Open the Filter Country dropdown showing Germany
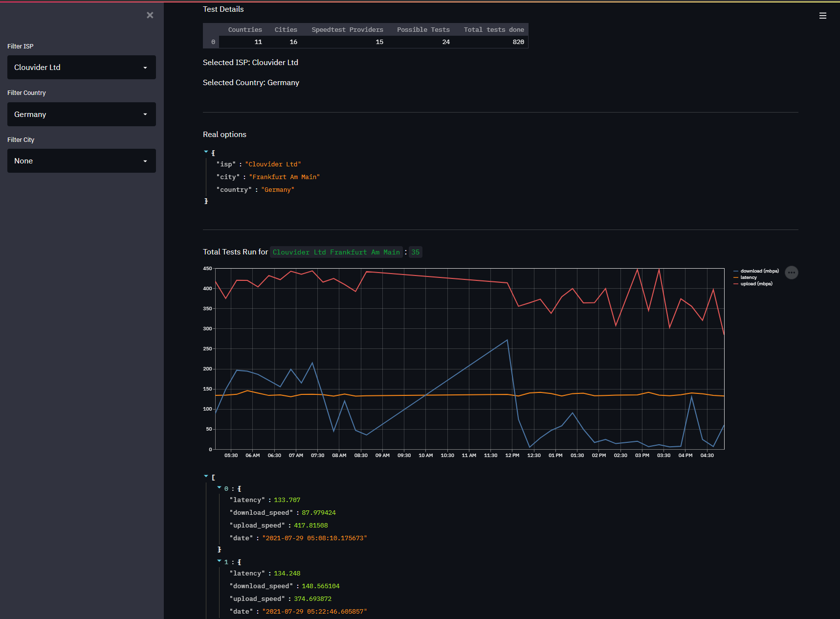 coord(82,115)
